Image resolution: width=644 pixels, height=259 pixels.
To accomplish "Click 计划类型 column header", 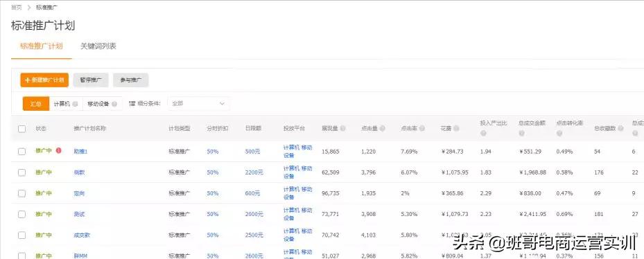I will click(180, 129).
